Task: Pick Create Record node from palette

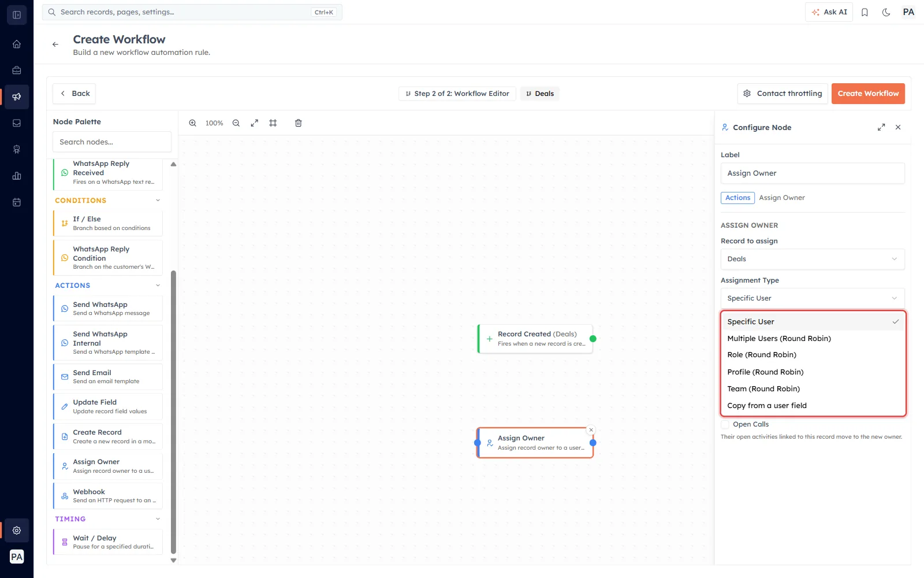Action: tap(108, 436)
